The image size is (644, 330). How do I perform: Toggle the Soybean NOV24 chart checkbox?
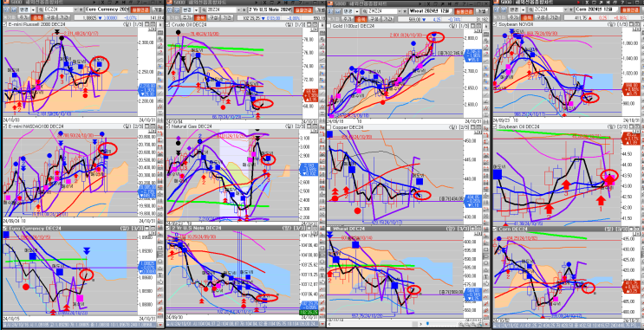(x=495, y=24)
